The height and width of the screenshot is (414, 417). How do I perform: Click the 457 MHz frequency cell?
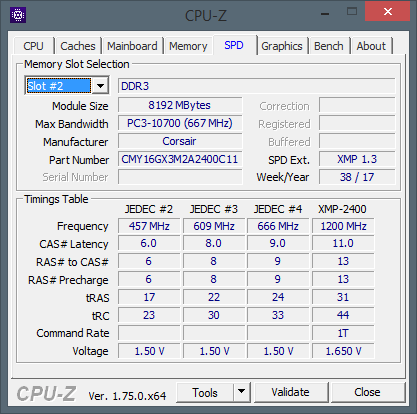point(149,226)
